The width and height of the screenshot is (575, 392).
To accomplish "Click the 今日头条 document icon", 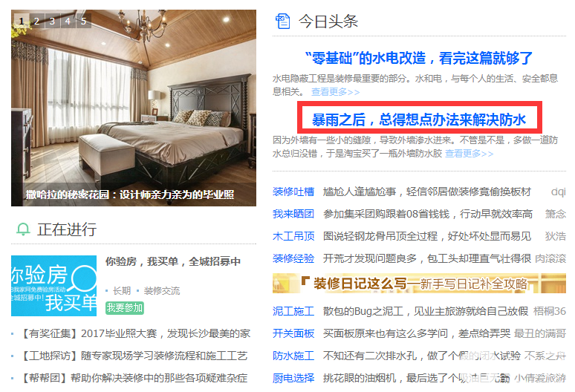I will coord(282,22).
